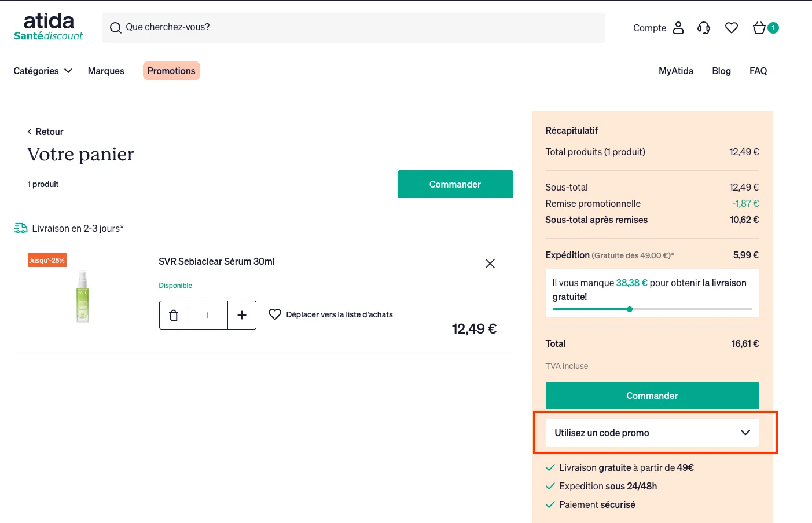Click Livraison en 2-3 jours* text
The height and width of the screenshot is (523, 812).
tap(78, 228)
